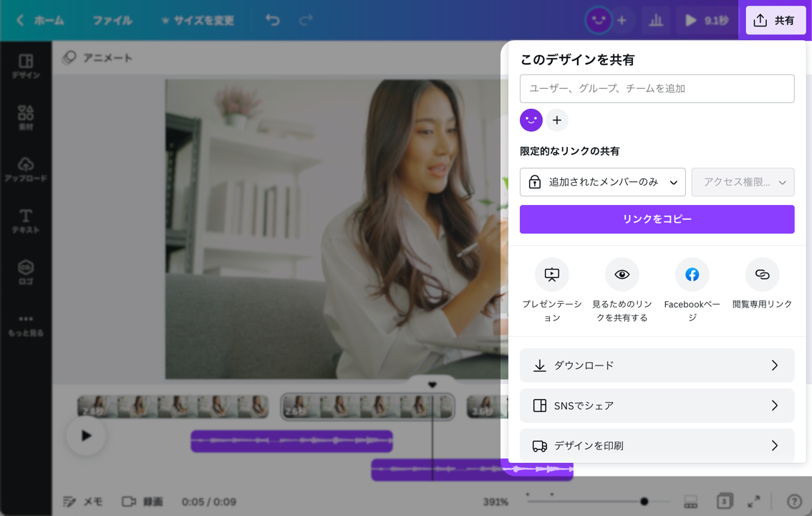Open the デザイン sidebar panel
The width and height of the screenshot is (812, 516).
point(26,67)
